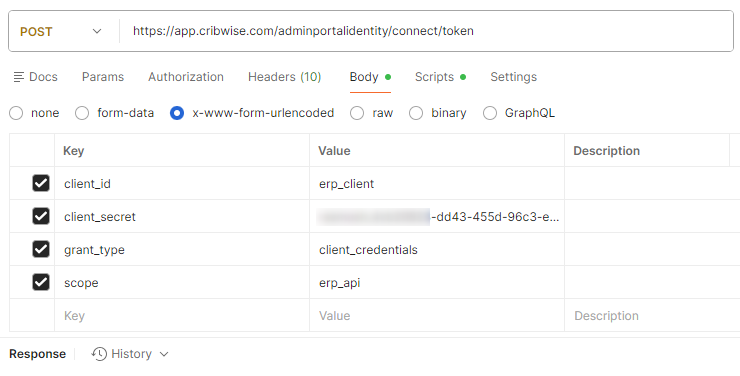Choose the GraphQL body type
This screenshot has width=740, height=376.
click(x=490, y=113)
